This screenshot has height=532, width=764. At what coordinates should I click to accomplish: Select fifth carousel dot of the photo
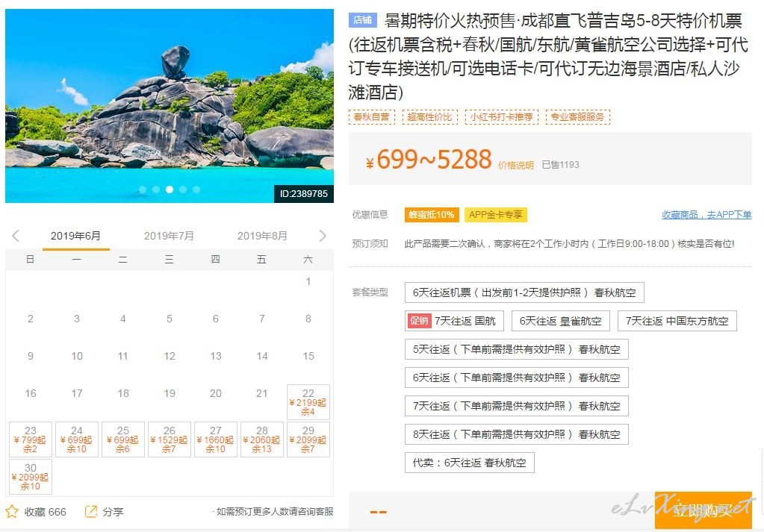196,190
